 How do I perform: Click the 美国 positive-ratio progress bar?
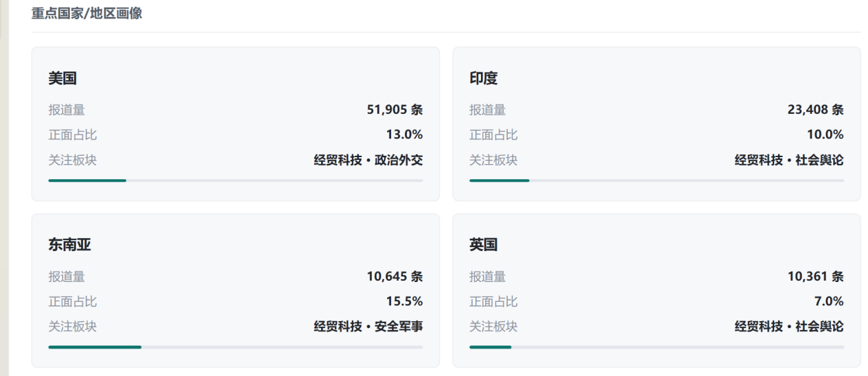coord(235,180)
